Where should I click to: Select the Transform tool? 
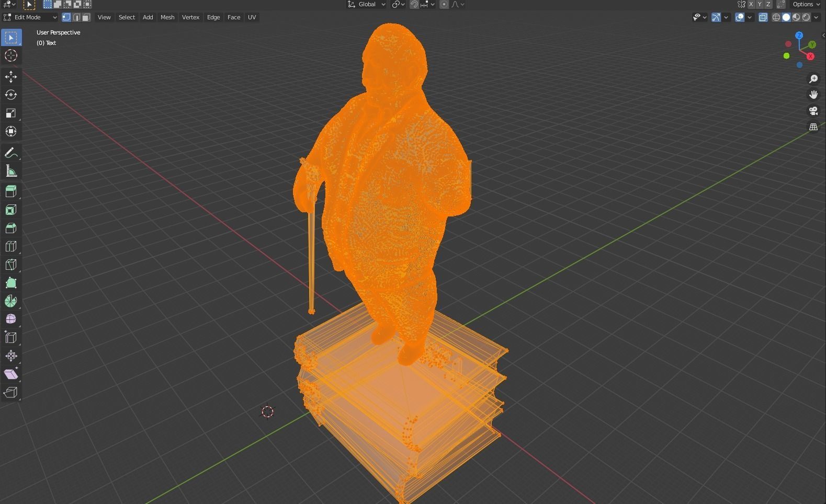11,132
